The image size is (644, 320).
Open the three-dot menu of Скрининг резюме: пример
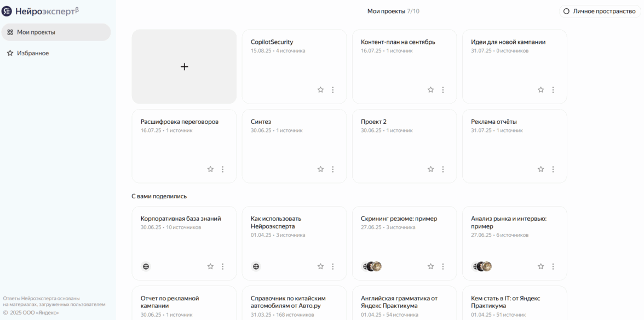442,266
